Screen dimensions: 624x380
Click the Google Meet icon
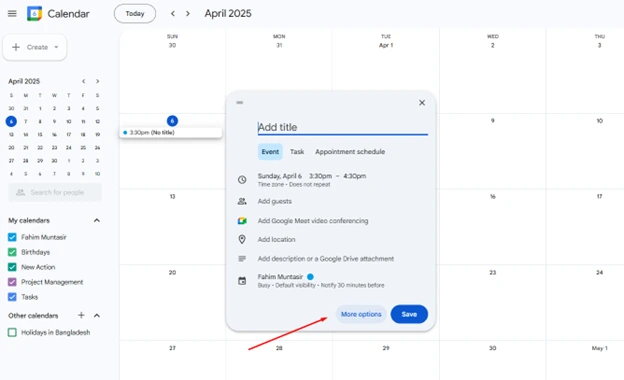242,221
